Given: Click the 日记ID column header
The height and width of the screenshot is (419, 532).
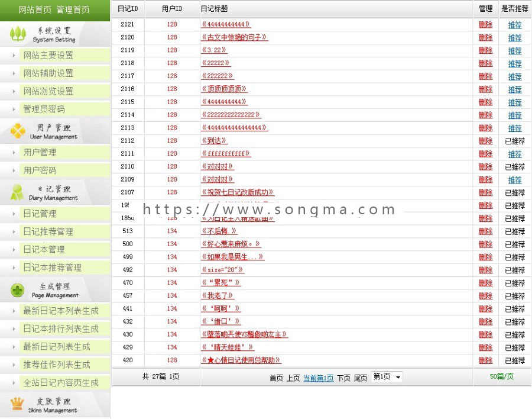Looking at the screenshot, I should [x=128, y=9].
